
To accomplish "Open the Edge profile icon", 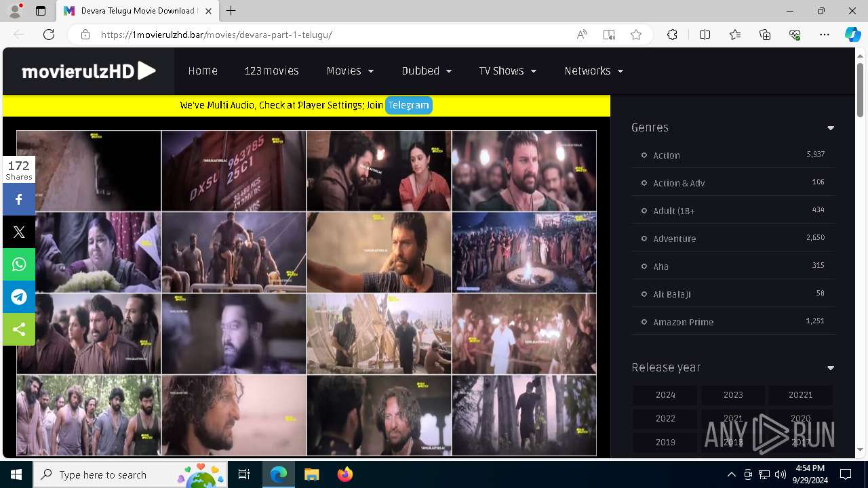I will (15, 11).
